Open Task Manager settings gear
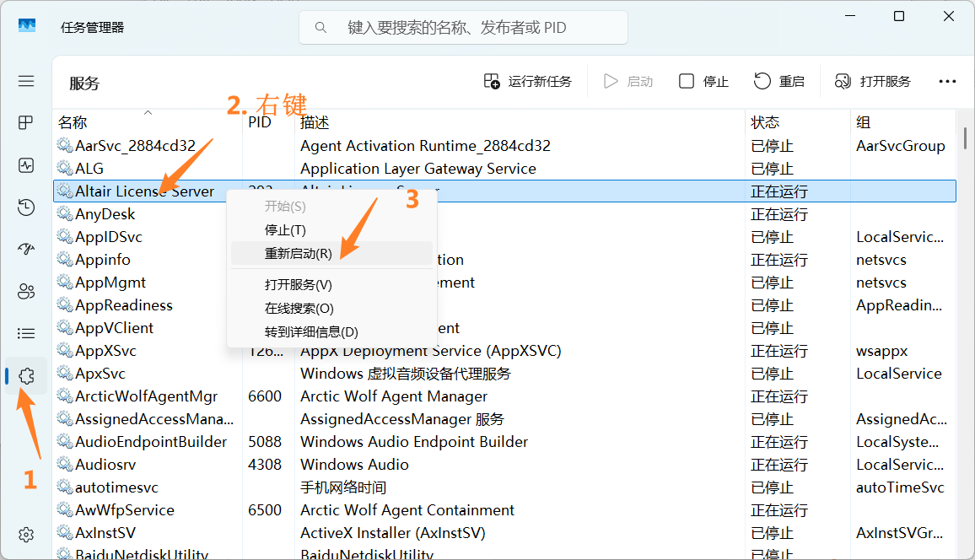This screenshot has height=560, width=975. click(x=26, y=535)
